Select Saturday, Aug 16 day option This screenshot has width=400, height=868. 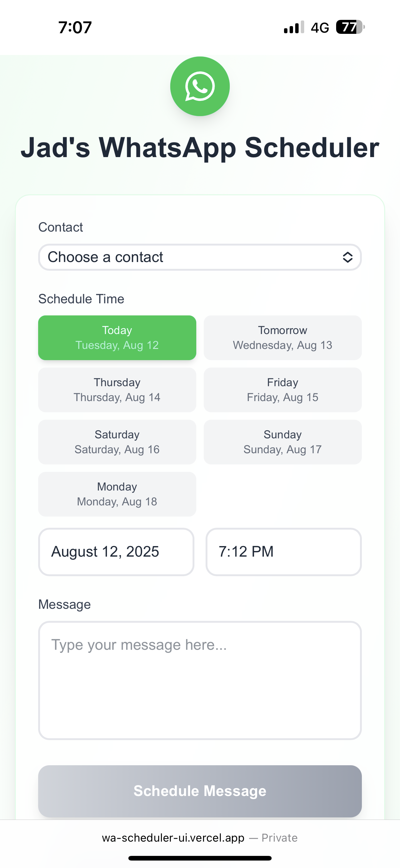(x=117, y=442)
